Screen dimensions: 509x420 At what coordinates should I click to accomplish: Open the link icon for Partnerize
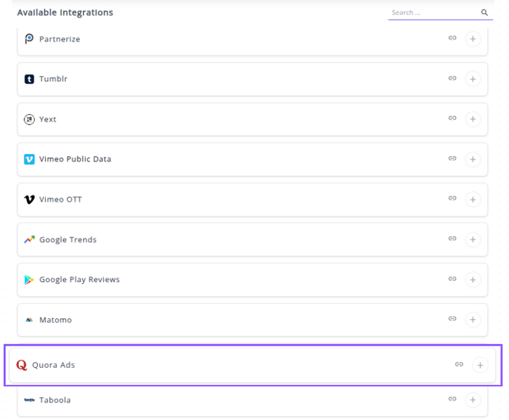(x=452, y=38)
